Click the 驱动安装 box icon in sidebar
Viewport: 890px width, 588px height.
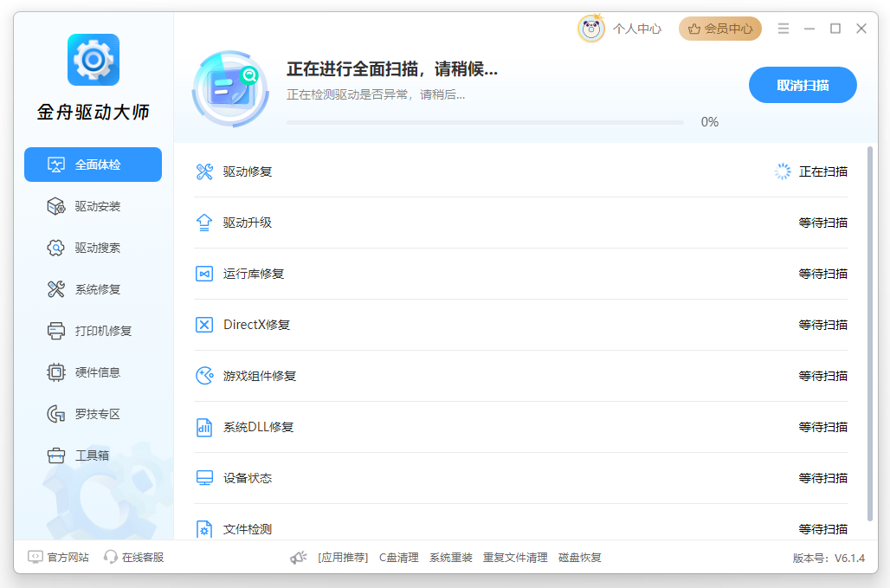click(55, 206)
